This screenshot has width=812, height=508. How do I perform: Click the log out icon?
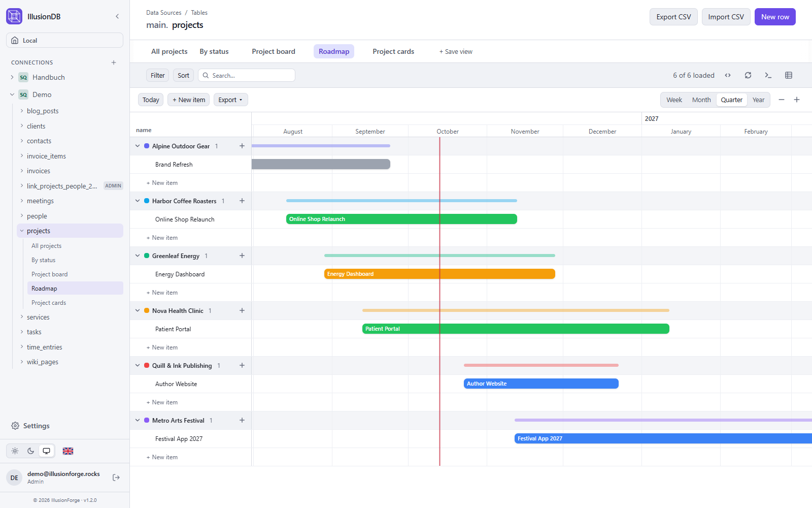pyautogui.click(x=116, y=478)
